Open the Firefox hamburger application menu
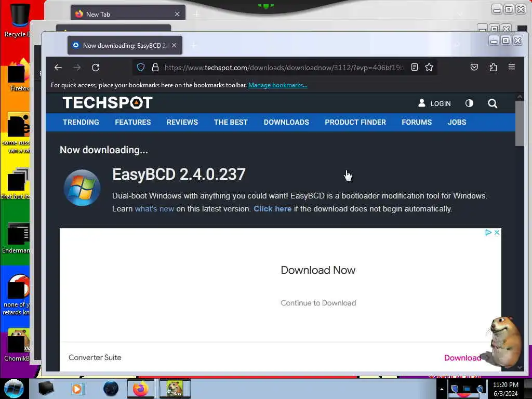 (512, 67)
